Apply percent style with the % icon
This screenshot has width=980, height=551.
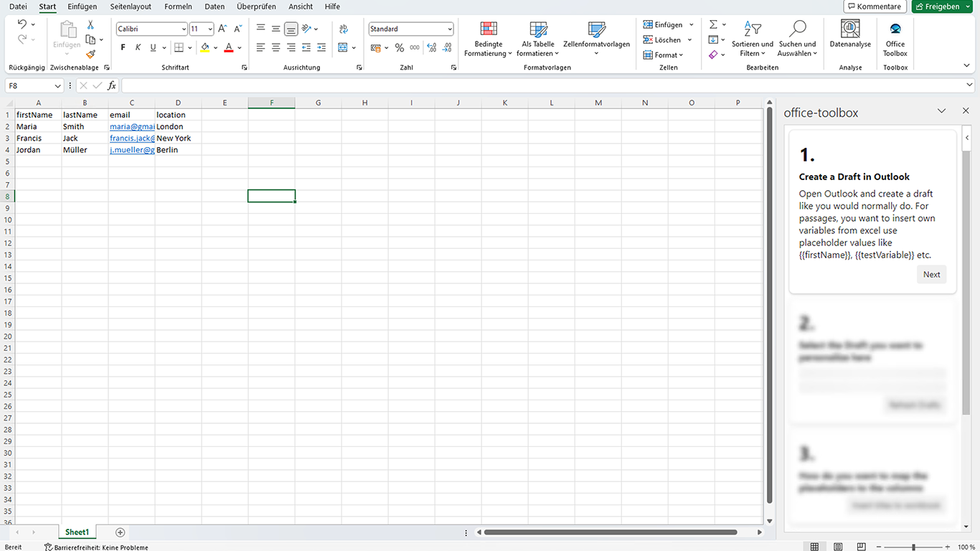(400, 47)
